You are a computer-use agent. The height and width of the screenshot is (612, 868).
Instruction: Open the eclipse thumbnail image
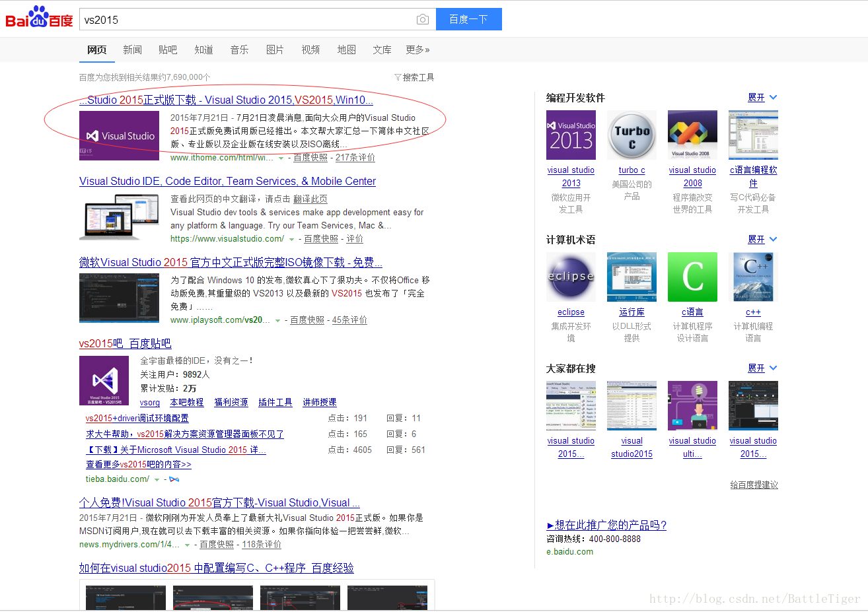(x=571, y=277)
